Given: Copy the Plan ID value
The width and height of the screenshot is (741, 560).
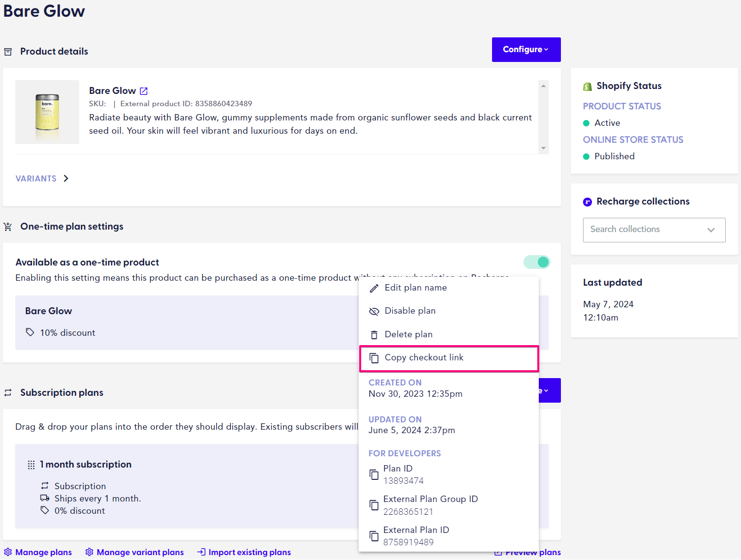Looking at the screenshot, I should coord(374,474).
